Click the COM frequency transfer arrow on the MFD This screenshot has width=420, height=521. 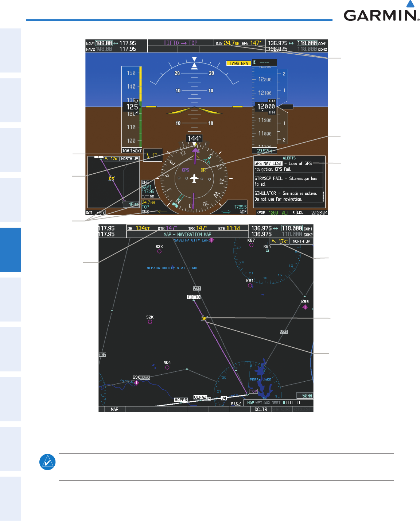(x=275, y=229)
